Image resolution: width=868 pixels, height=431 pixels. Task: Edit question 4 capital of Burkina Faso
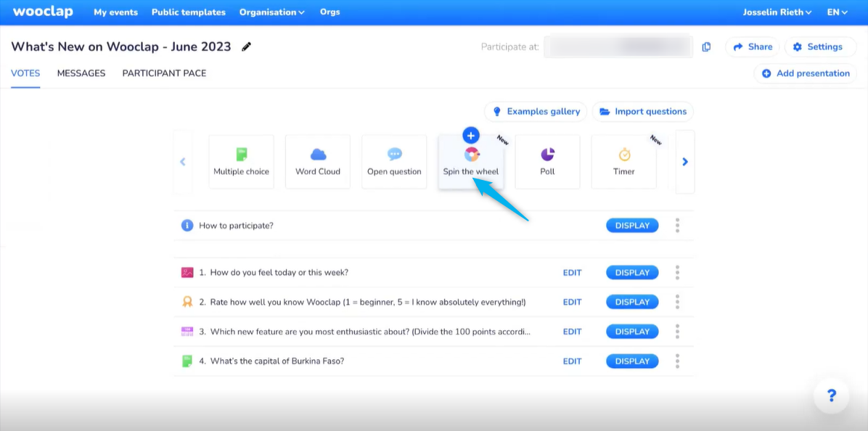click(x=573, y=361)
